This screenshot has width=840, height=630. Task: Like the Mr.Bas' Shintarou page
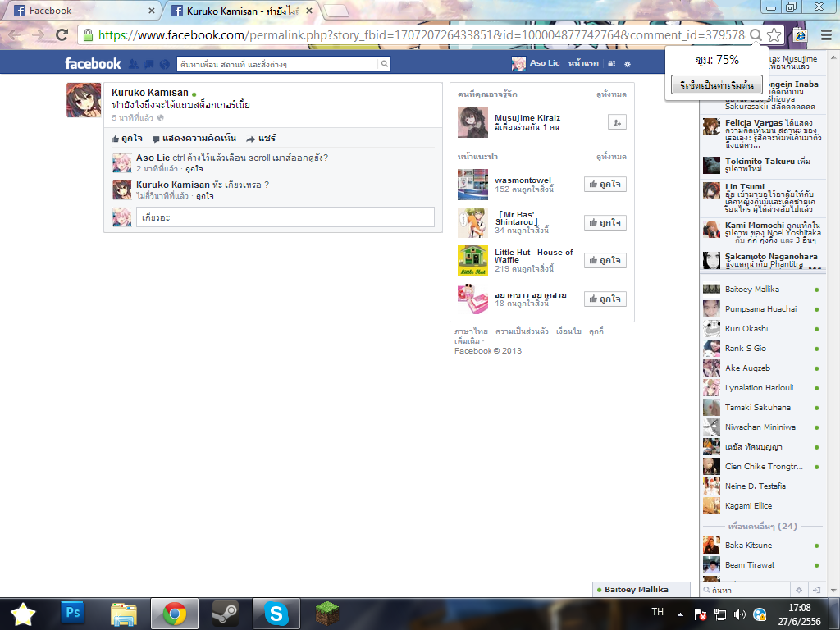tap(605, 223)
